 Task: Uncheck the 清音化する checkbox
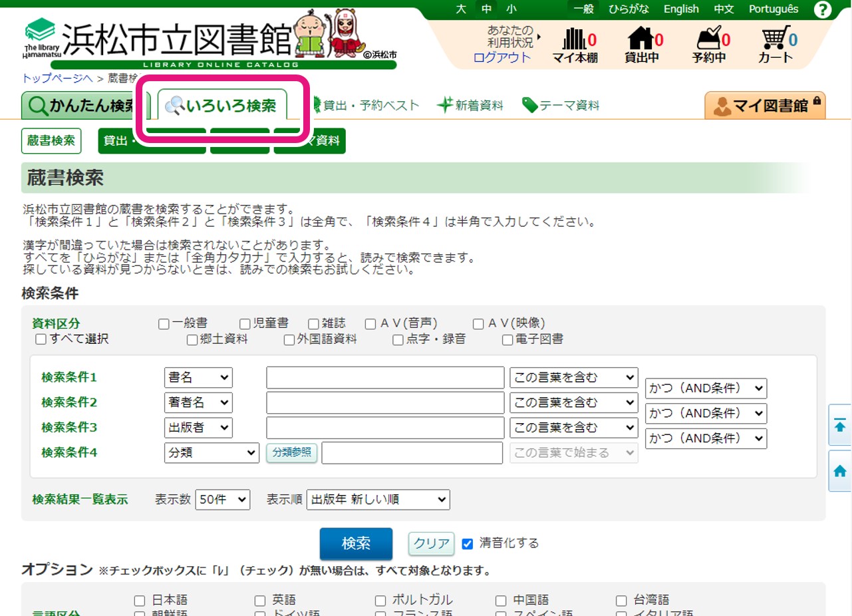click(x=468, y=543)
